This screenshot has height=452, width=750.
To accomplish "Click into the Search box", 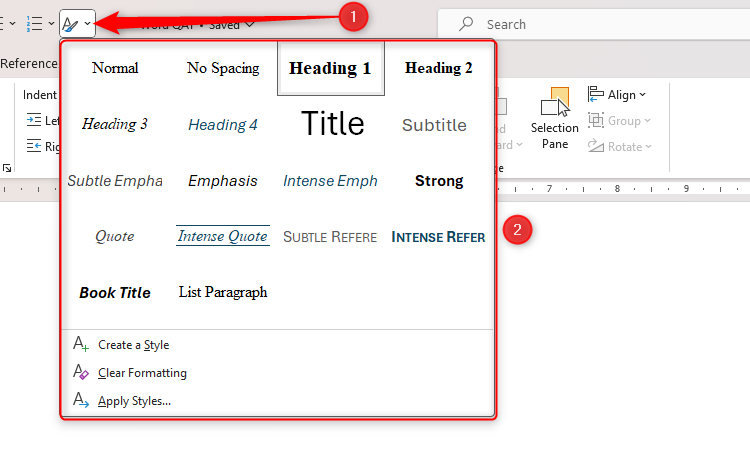I will point(594,24).
